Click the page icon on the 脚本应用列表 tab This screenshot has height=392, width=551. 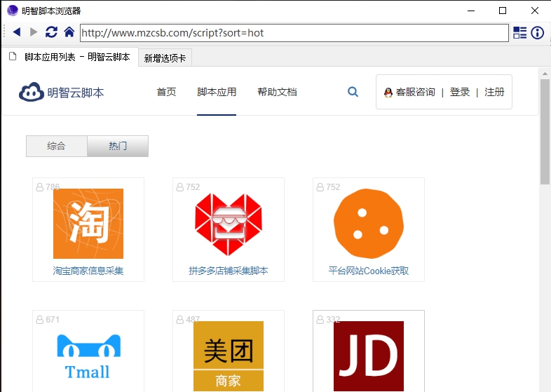pyautogui.click(x=13, y=56)
